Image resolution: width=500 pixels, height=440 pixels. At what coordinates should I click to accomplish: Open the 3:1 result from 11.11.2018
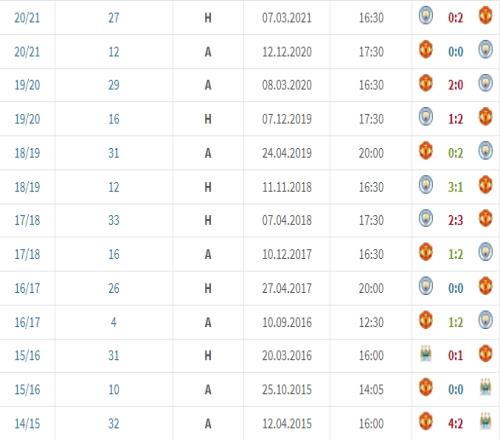click(455, 187)
